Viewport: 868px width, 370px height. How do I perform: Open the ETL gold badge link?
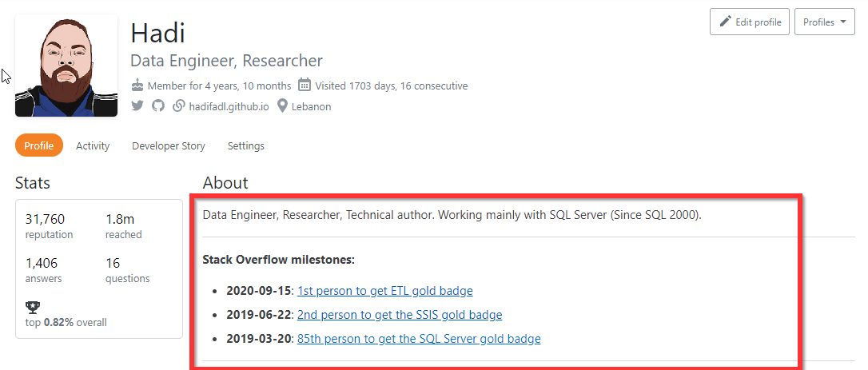(384, 291)
